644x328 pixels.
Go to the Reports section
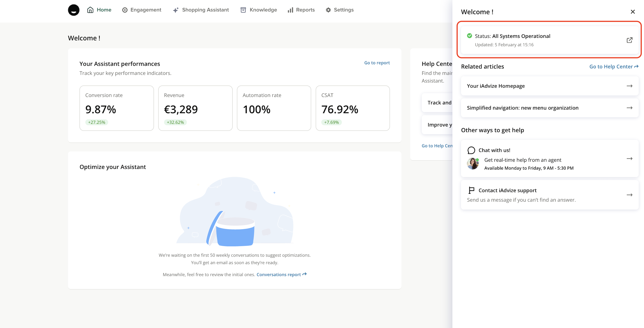pyautogui.click(x=301, y=10)
